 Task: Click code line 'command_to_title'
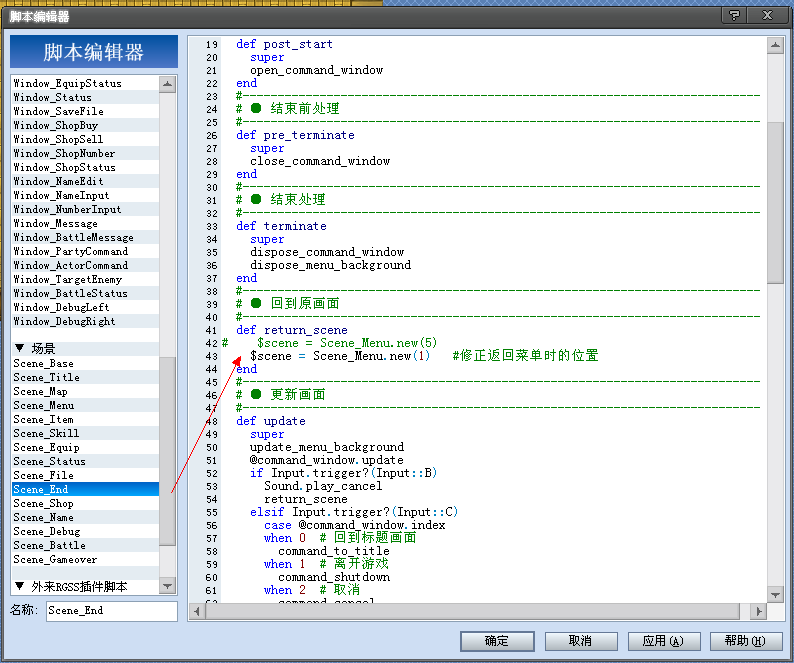point(334,551)
